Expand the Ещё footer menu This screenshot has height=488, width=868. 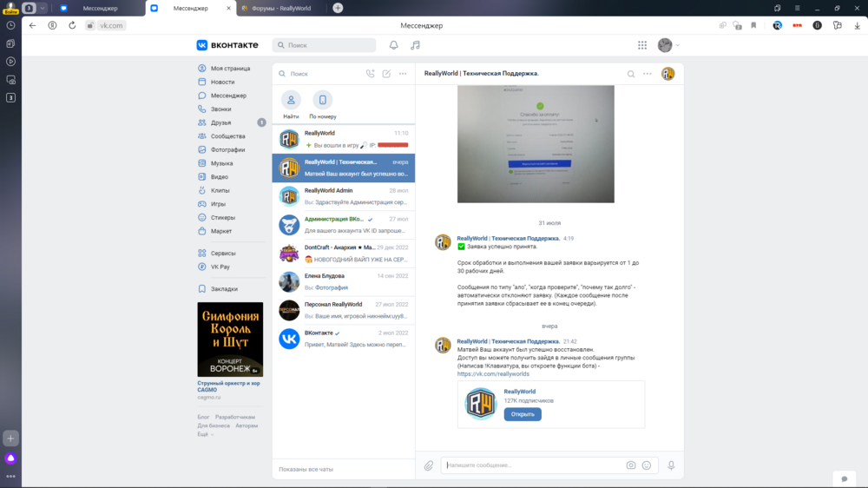coord(206,434)
